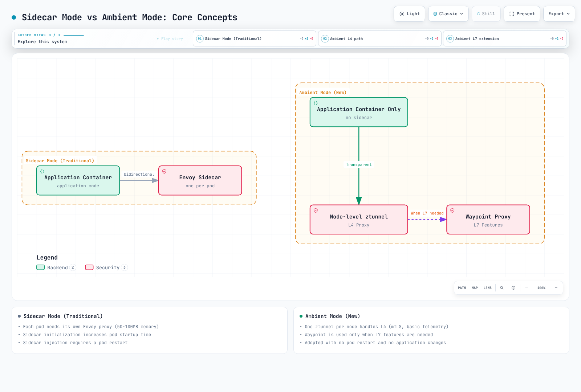The image size is (581, 392).
Task: Enter Present mode
Action: point(522,14)
